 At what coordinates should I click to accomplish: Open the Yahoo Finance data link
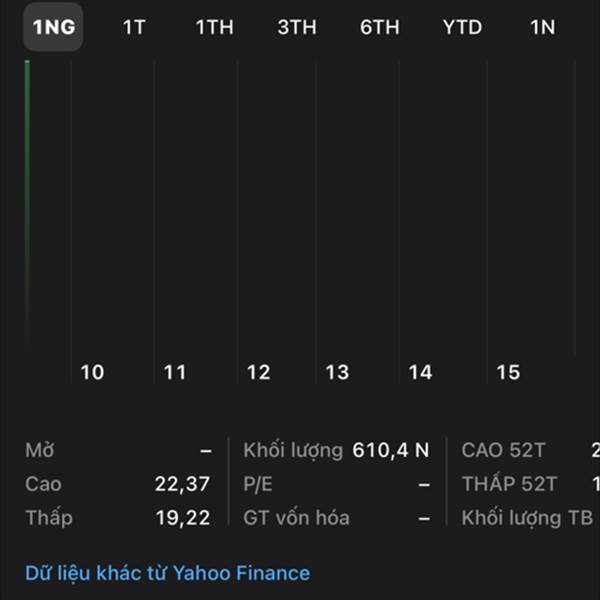pyautogui.click(x=167, y=573)
